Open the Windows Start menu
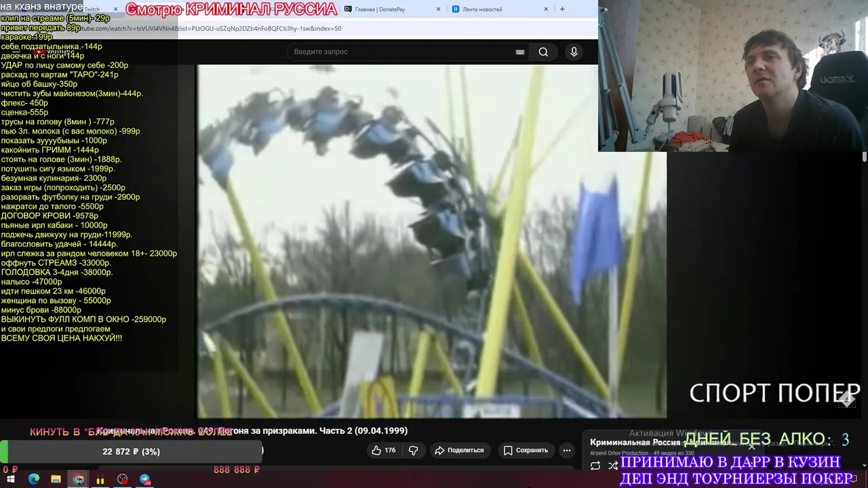Viewport: 868px width, 488px height. point(11,479)
